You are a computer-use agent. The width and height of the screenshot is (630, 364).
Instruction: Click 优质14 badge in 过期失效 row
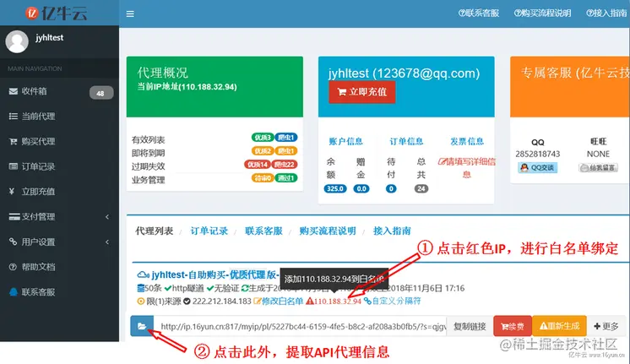pos(258,165)
